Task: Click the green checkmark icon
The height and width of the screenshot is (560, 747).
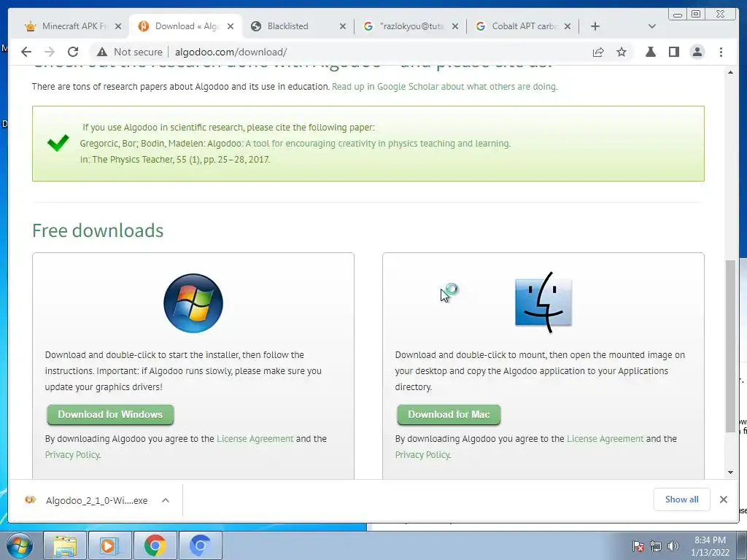Action: click(58, 143)
